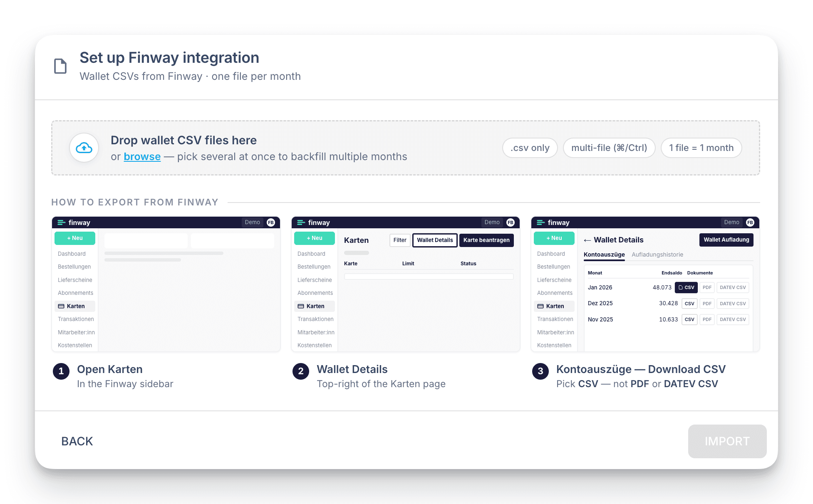Click '+ Neu' in step 1 screenshot
The height and width of the screenshot is (504, 813).
click(75, 238)
